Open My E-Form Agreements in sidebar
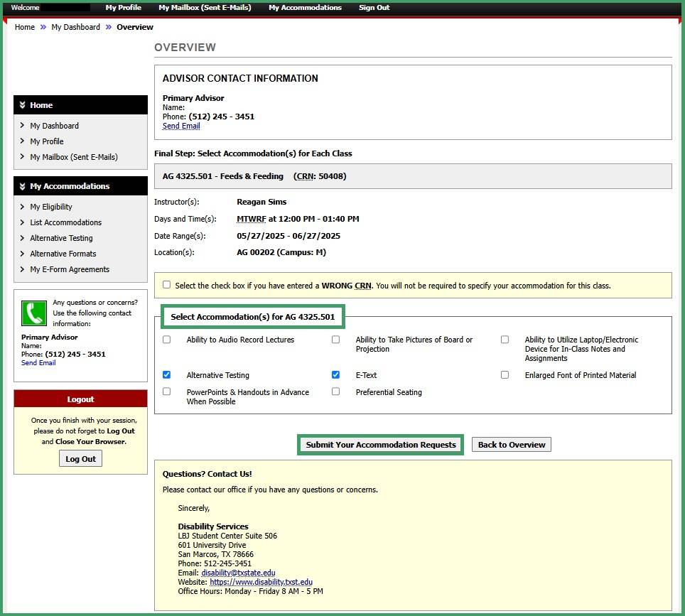The height and width of the screenshot is (616, 685). tap(70, 269)
